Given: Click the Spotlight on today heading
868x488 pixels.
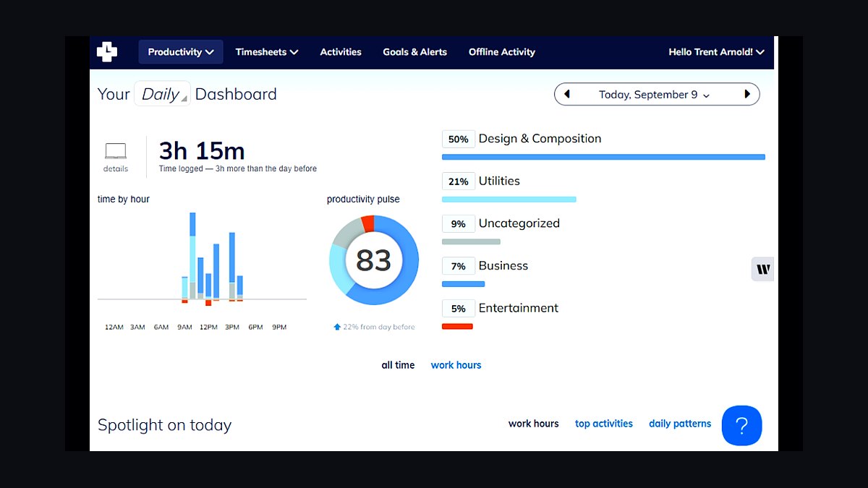Looking at the screenshot, I should click(165, 425).
